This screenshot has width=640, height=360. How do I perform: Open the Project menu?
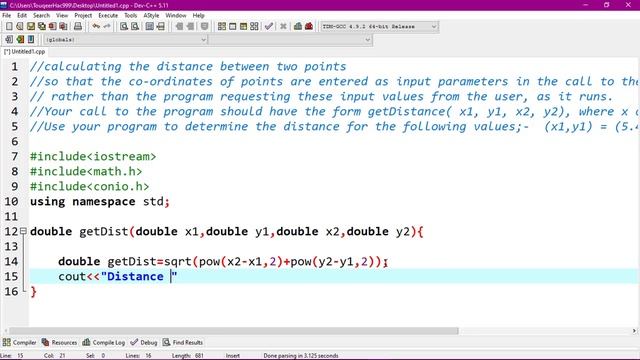[x=83, y=16]
